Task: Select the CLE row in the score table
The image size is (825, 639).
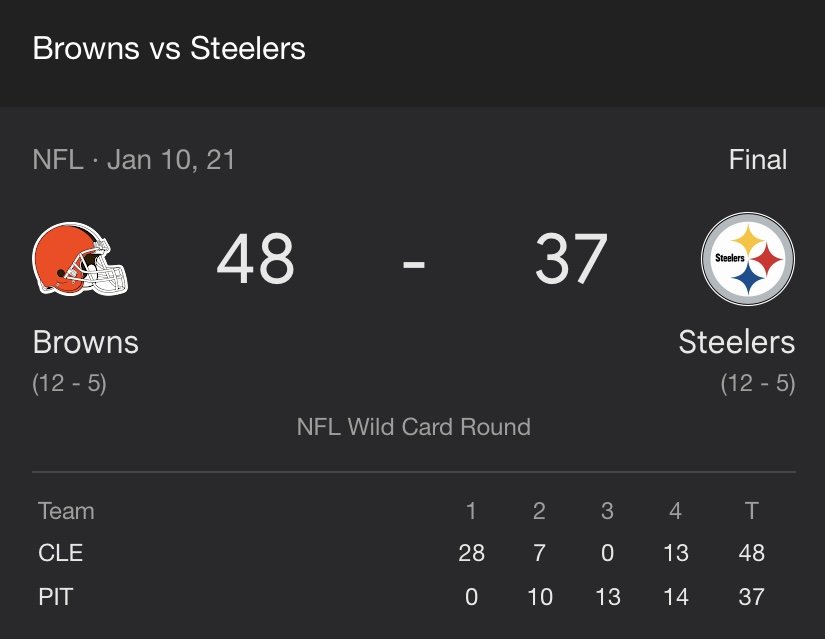Action: tap(414, 553)
